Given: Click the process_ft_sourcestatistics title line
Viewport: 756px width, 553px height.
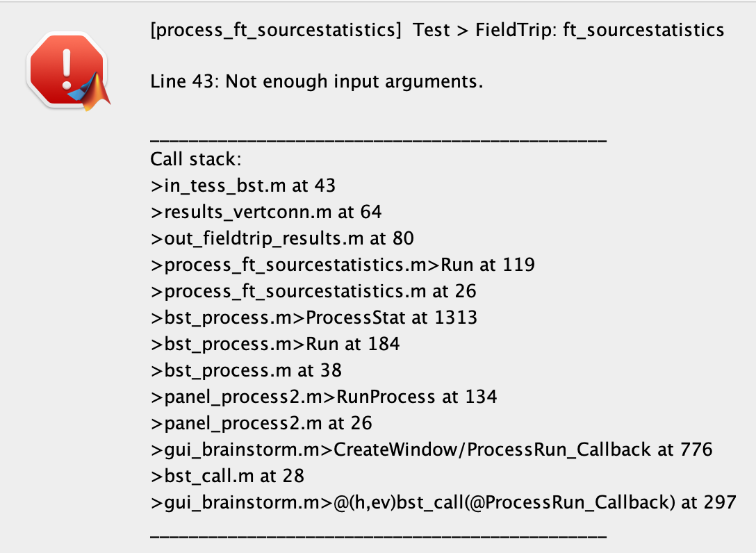Looking at the screenshot, I should [437, 30].
